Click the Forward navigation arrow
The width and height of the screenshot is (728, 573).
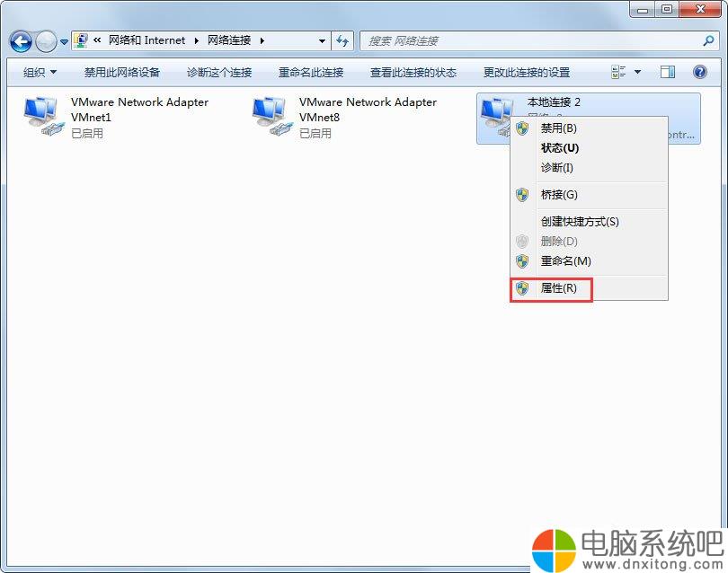(46, 41)
